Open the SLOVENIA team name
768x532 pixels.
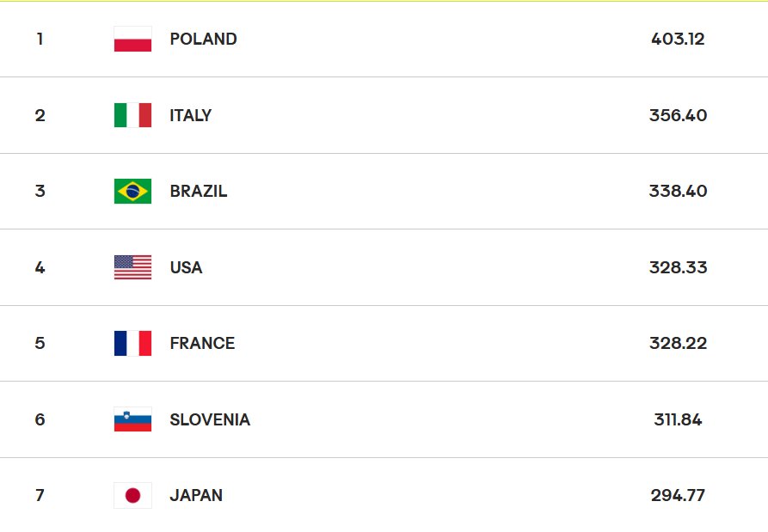tap(210, 419)
